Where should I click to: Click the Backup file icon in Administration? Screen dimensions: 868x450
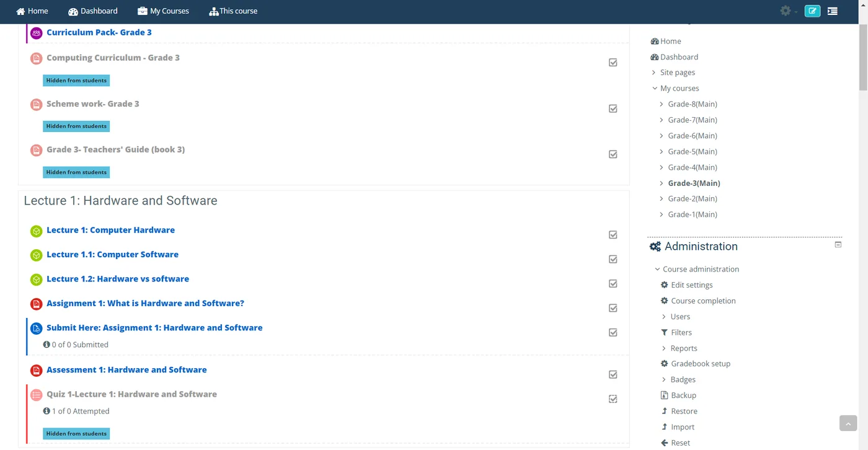665,395
